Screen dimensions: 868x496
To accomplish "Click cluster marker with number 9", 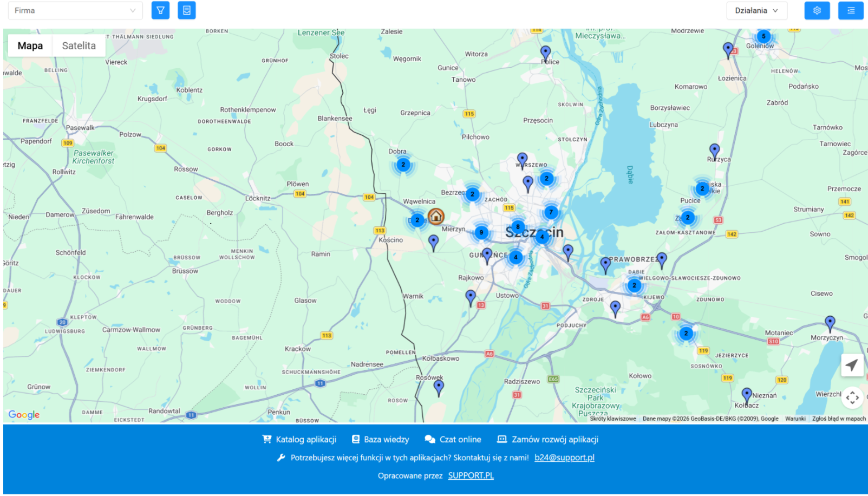I will pyautogui.click(x=481, y=233).
